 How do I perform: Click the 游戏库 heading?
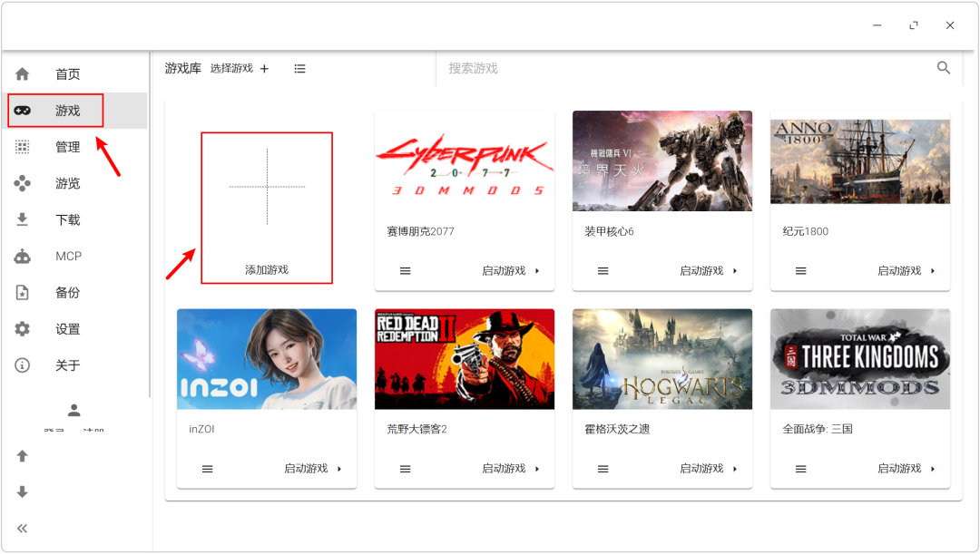[183, 68]
